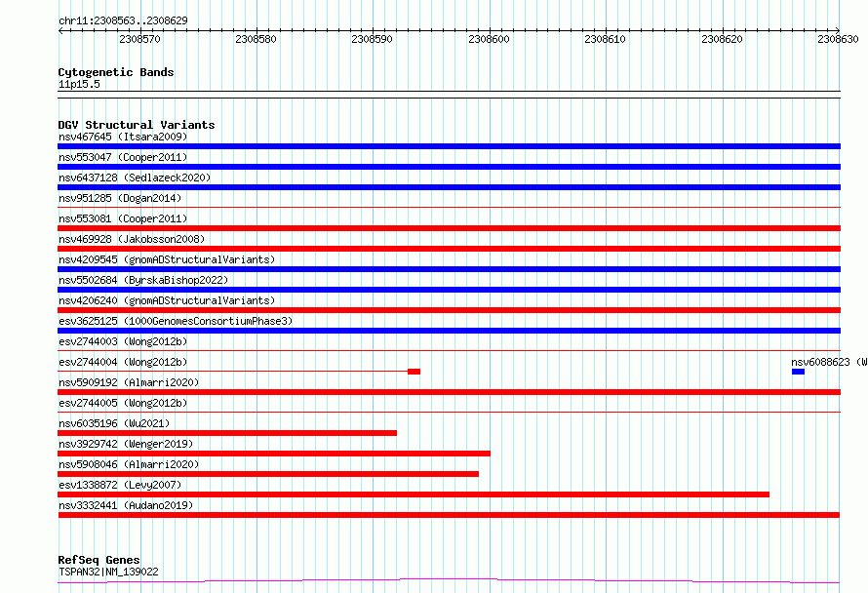Click ruler position 2308610
Screen dimensions: 868x593
point(605,39)
